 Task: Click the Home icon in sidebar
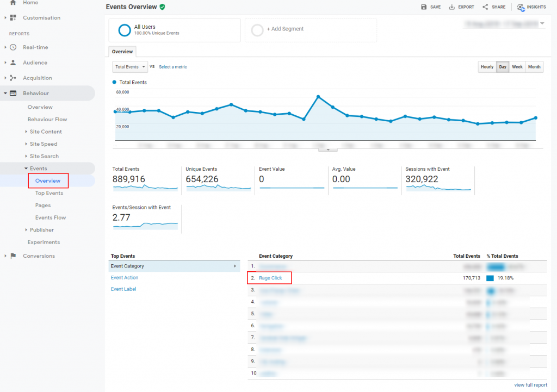coord(13,3)
